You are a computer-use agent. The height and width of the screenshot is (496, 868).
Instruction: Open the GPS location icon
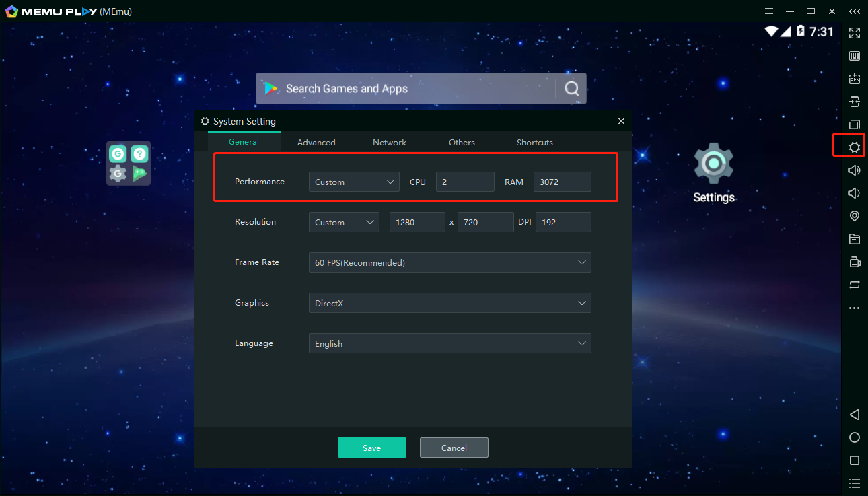pos(855,216)
